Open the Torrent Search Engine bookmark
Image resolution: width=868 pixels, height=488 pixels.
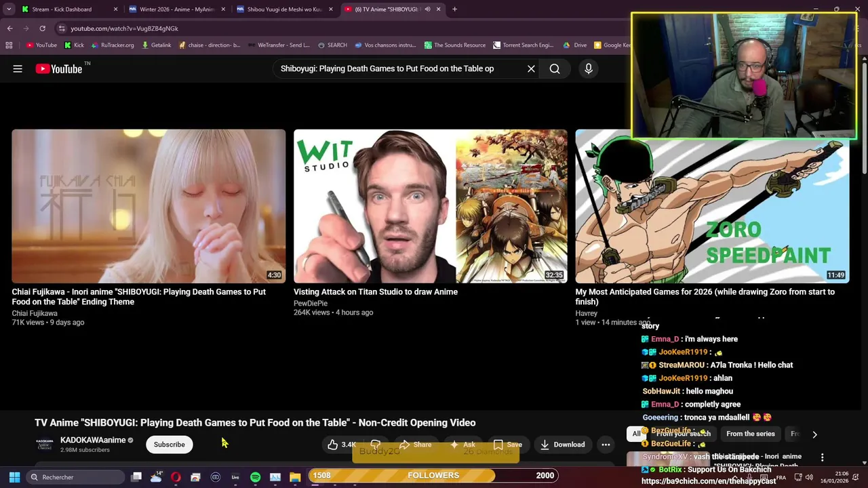[524, 45]
